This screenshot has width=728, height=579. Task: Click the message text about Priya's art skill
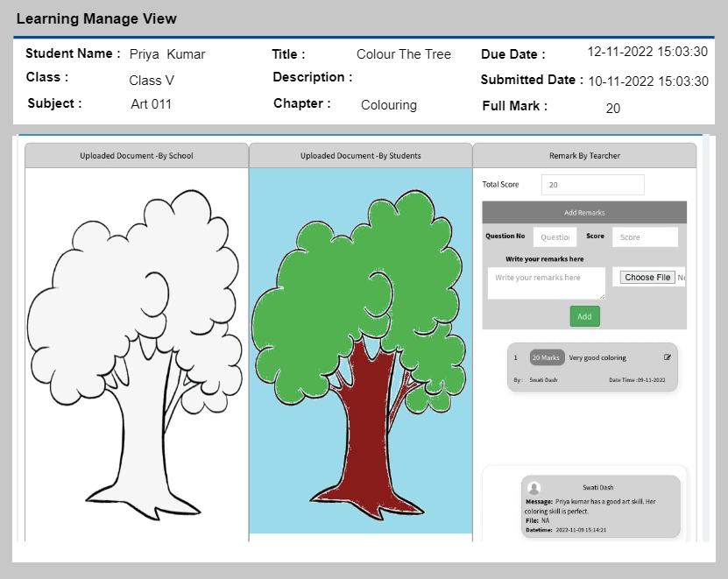click(590, 506)
